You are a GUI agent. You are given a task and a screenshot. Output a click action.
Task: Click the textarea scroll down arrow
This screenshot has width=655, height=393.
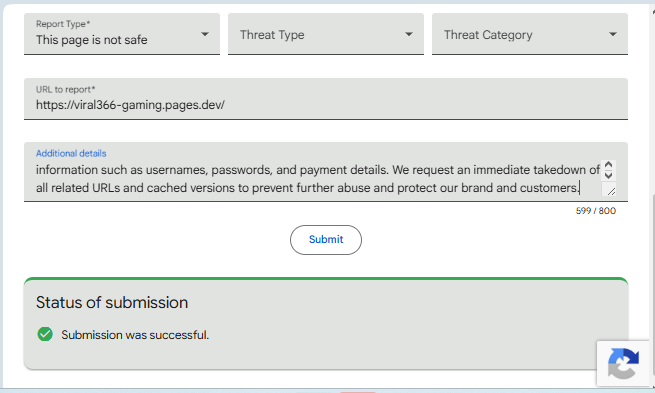click(x=608, y=175)
